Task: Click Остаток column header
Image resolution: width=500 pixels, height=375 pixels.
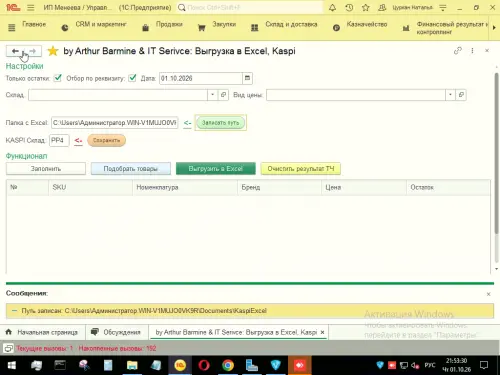Action: [448, 187]
